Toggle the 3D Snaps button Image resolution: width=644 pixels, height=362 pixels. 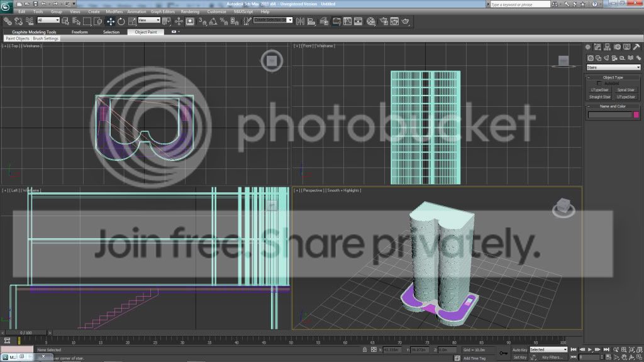(203, 21)
